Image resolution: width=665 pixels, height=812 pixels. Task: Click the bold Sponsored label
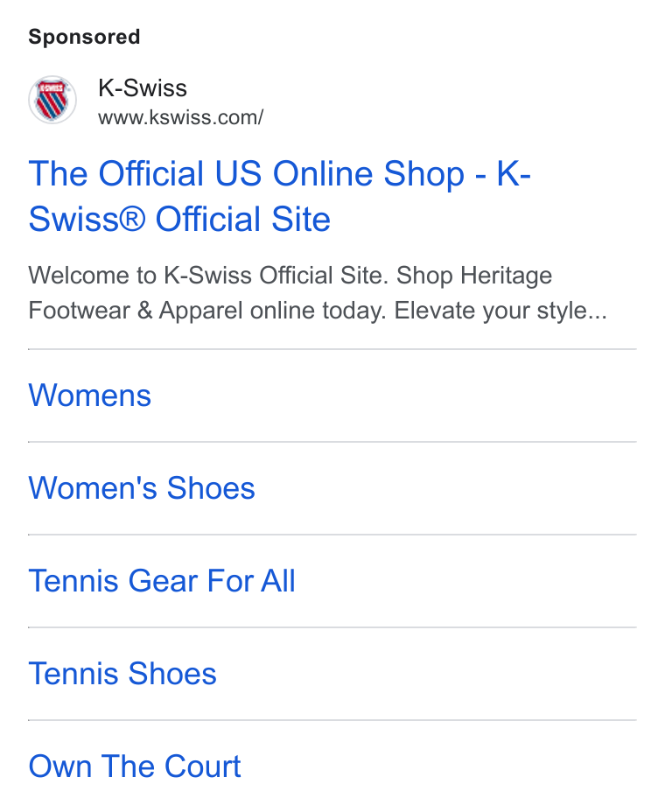84,37
